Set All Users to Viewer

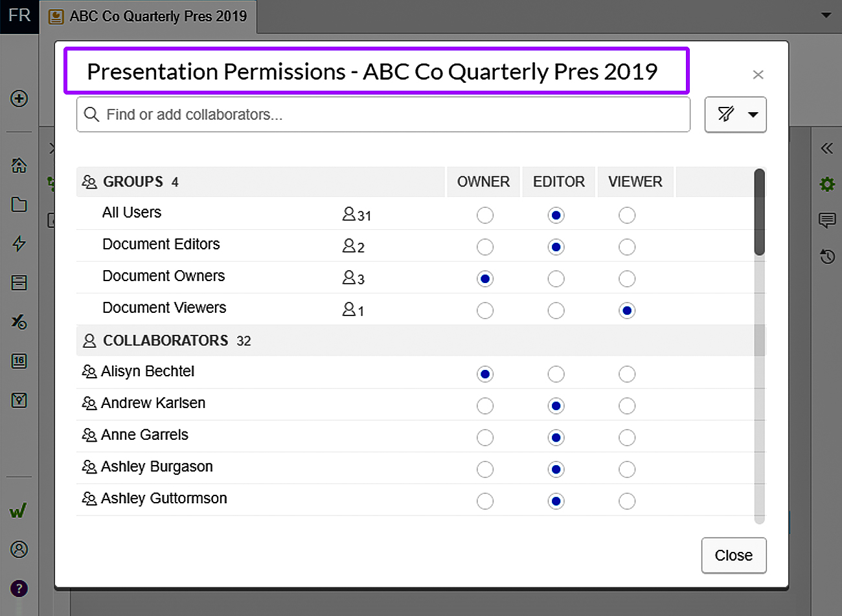pyautogui.click(x=626, y=215)
